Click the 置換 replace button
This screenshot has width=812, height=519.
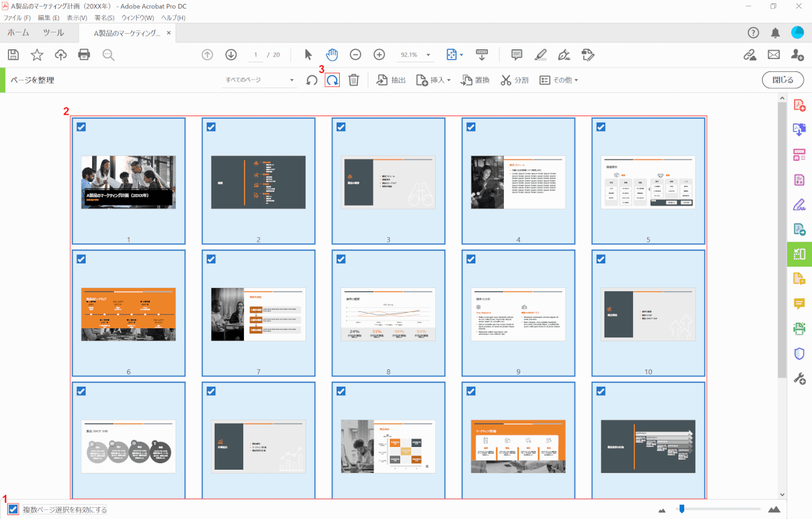tap(475, 80)
